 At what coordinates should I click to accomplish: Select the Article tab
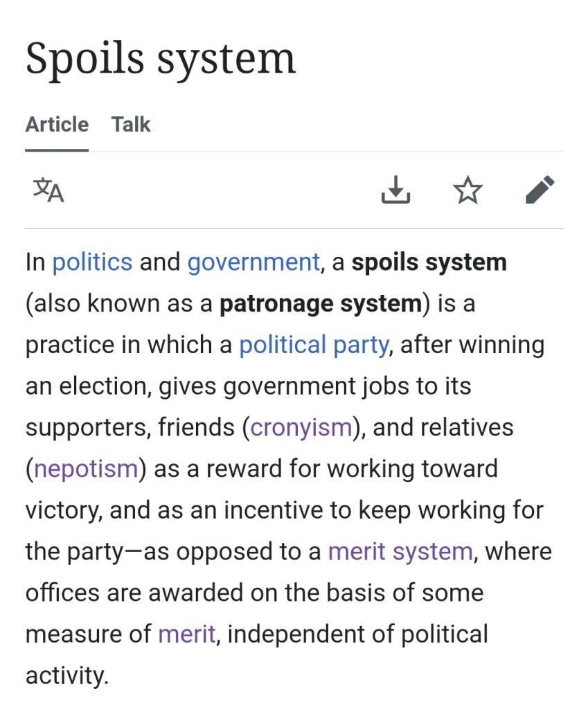57,125
